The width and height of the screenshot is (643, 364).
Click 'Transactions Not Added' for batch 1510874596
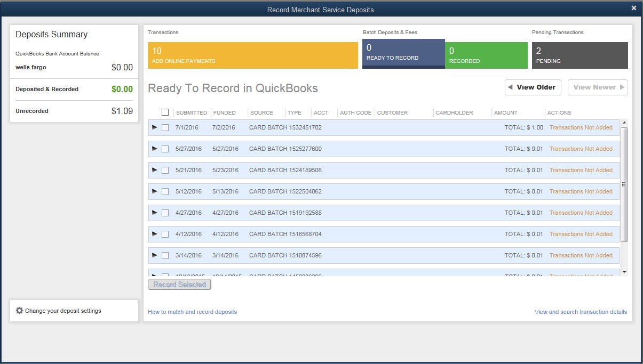tap(581, 255)
